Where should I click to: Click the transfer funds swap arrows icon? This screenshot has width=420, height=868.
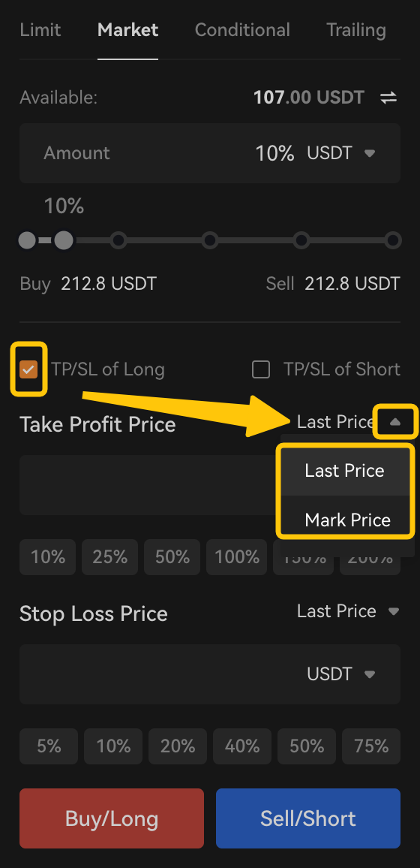point(388,98)
